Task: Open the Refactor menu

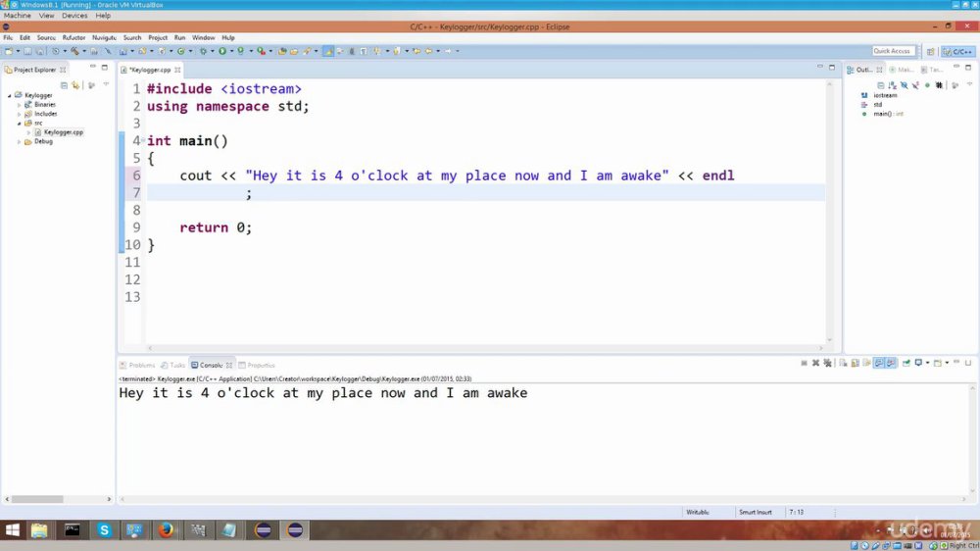Action: [x=73, y=37]
